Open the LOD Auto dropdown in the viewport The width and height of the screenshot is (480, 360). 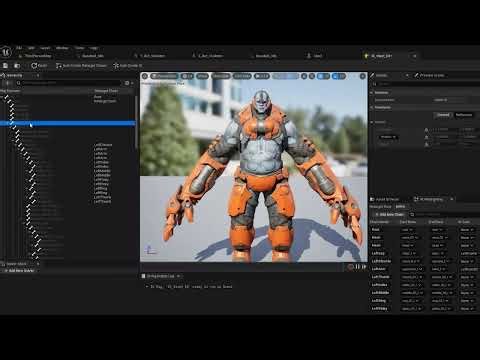242,76
